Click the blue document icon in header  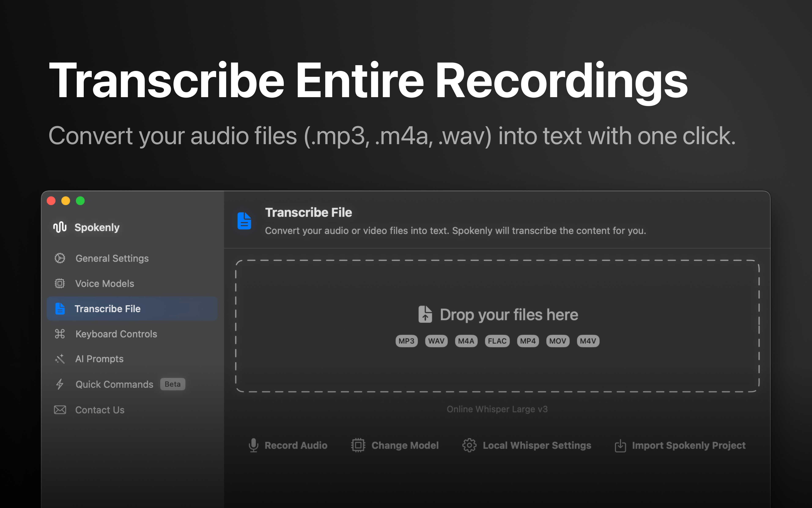244,221
